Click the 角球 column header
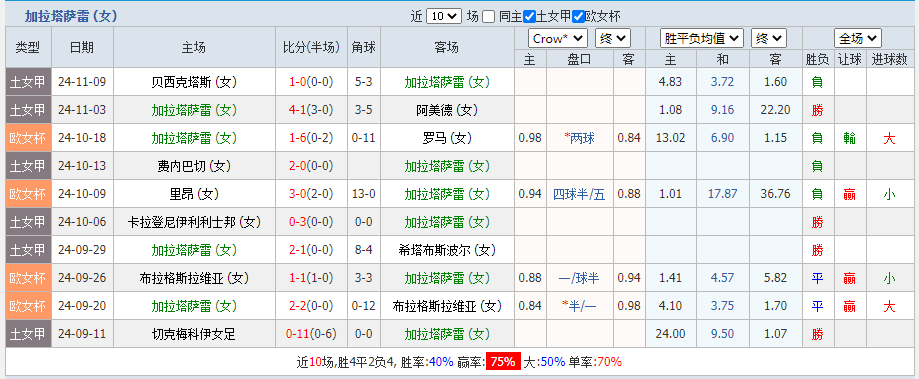This screenshot has width=919, height=379. click(363, 47)
